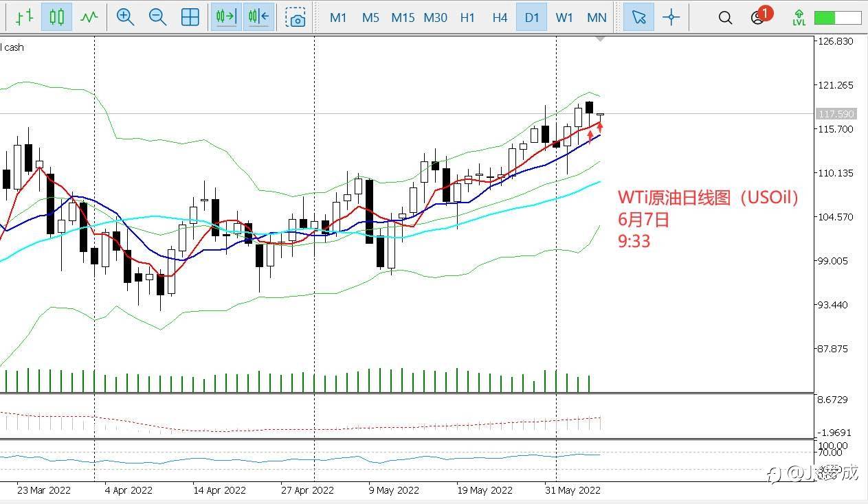Image resolution: width=868 pixels, height=504 pixels.
Task: Click the 27 Apr 2022 date label
Action: point(308,490)
